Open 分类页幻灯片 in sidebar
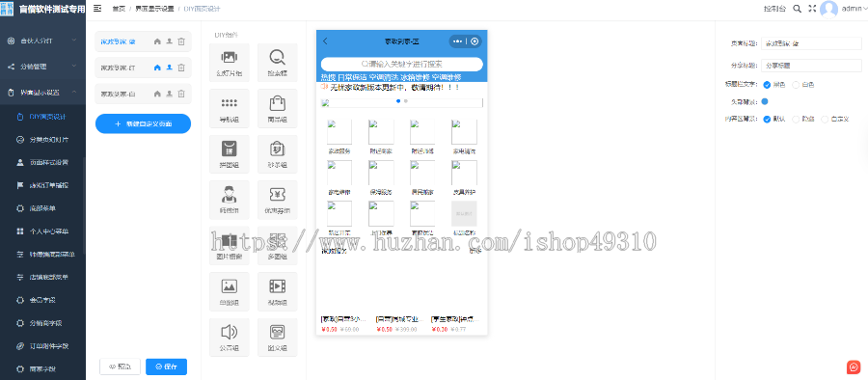Screen dimensions: 868x380 42,140
